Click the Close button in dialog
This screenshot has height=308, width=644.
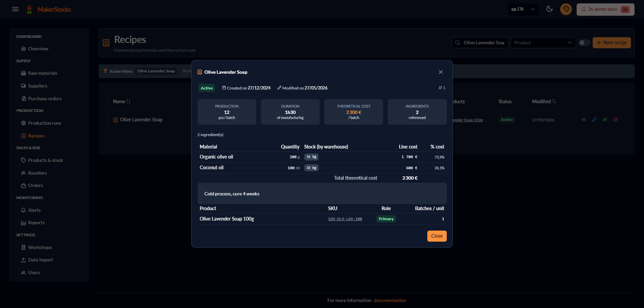click(x=437, y=236)
